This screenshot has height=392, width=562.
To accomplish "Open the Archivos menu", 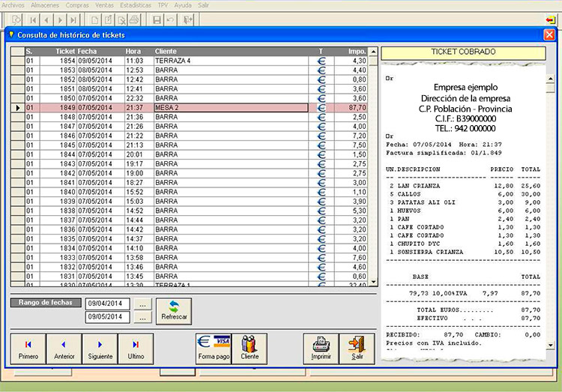I will click(x=13, y=5).
